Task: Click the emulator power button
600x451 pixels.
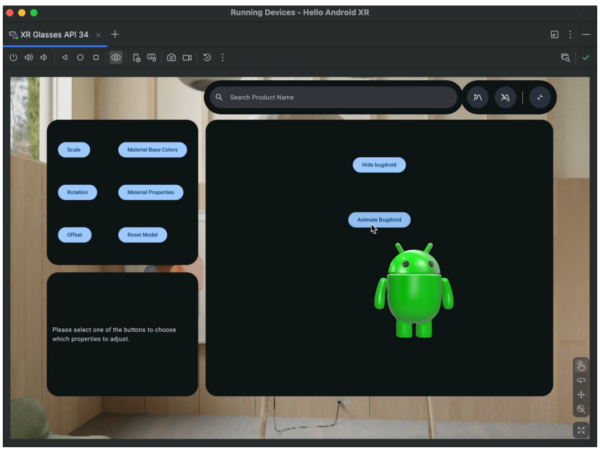Action: [13, 58]
